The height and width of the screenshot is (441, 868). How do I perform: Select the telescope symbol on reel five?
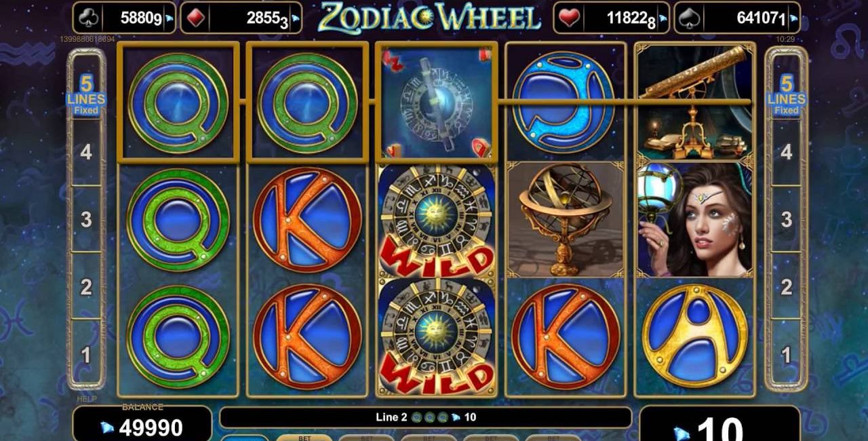(694, 102)
